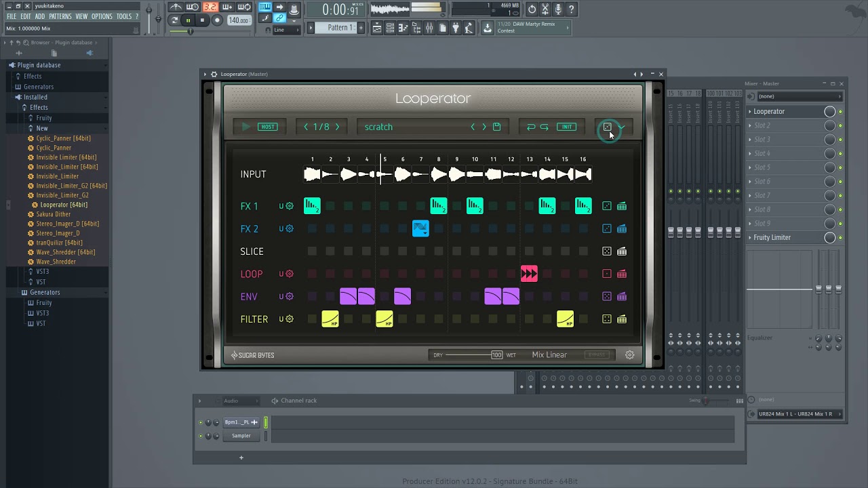Select the Sampler channel button

[241, 436]
